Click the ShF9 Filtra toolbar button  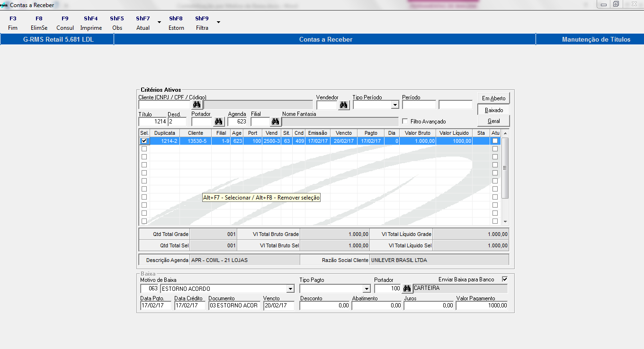[x=202, y=23]
